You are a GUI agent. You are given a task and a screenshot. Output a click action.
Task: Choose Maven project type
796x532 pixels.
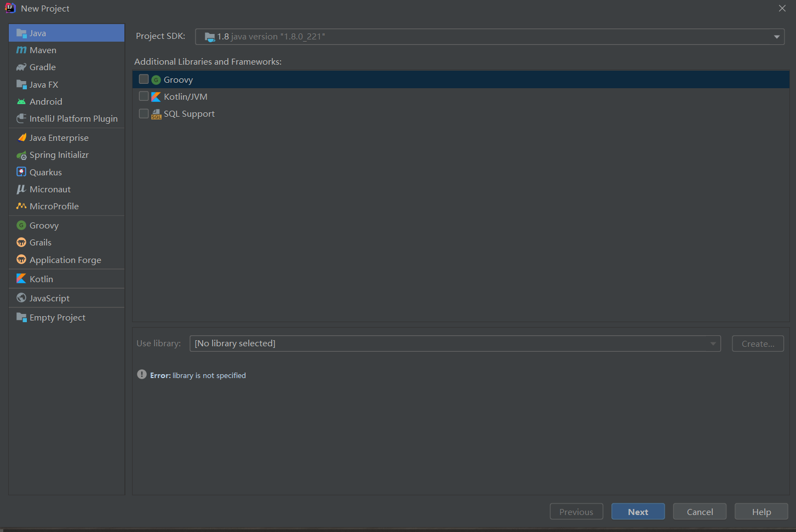click(x=67, y=50)
